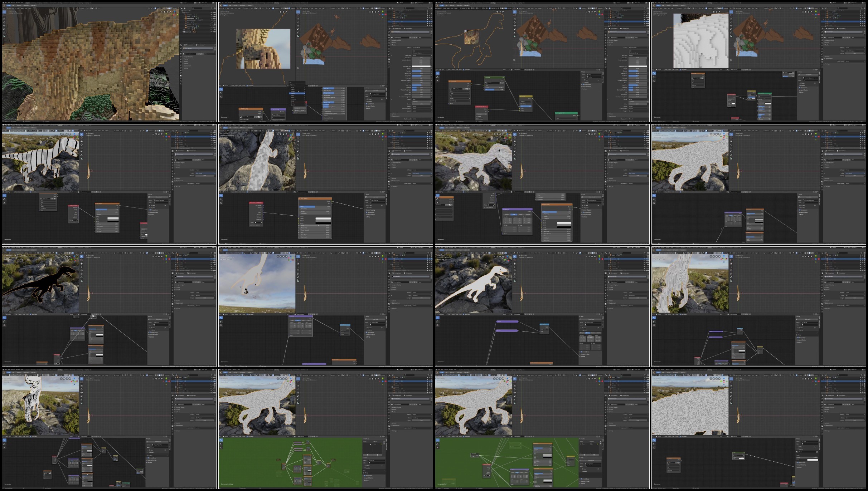Pick links cut tool in frame with open Add menu
868x491 pixels.
[221, 97]
